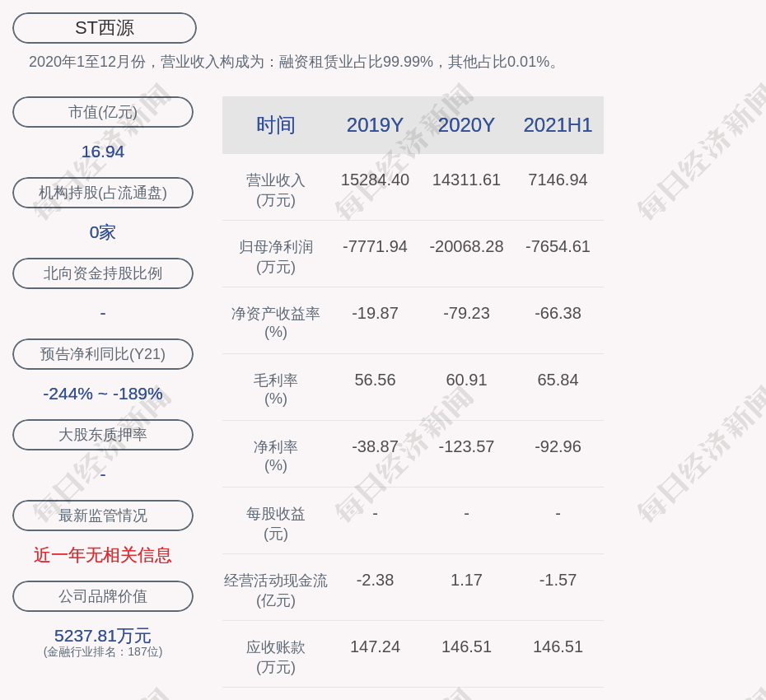Screen dimensions: 766x700
Task: Click the 毛利率 value 65.84
Action: tap(558, 380)
